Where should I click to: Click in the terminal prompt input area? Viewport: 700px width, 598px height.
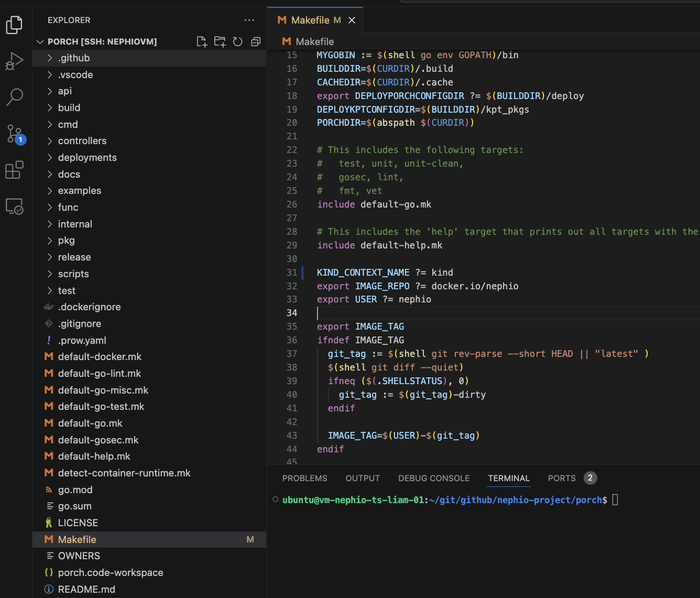pyautogui.click(x=615, y=501)
